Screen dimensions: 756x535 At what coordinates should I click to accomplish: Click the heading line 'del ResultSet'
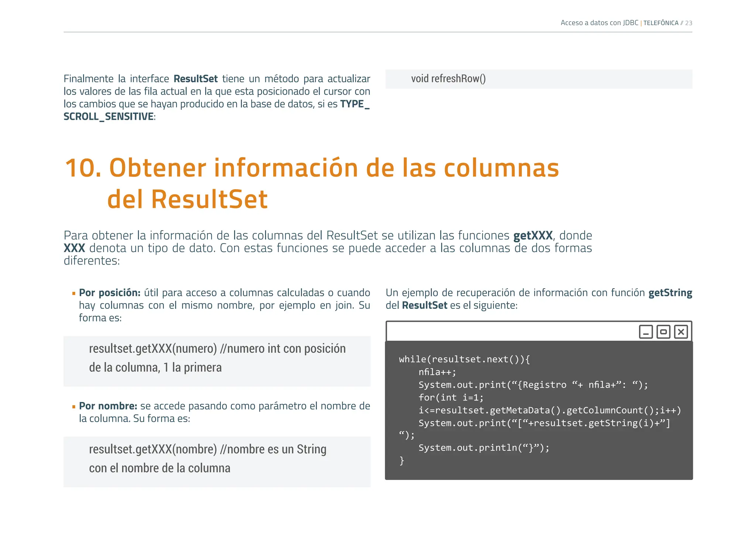pyautogui.click(x=187, y=200)
